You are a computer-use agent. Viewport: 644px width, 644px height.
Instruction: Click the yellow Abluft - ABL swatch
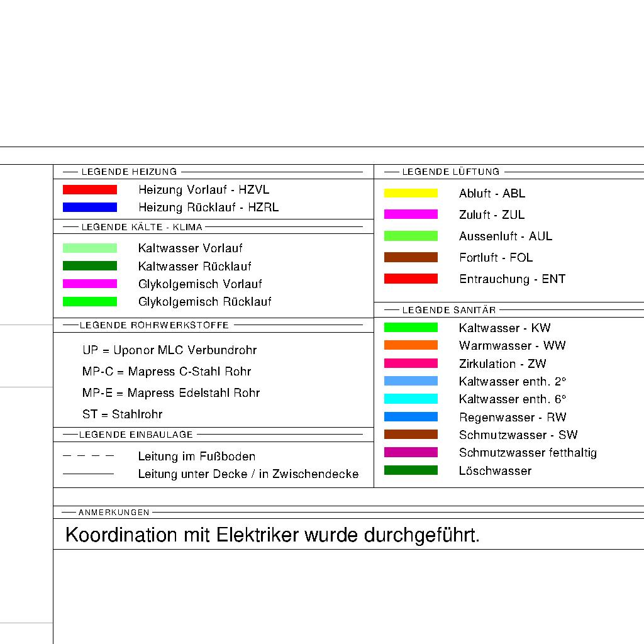click(x=411, y=193)
